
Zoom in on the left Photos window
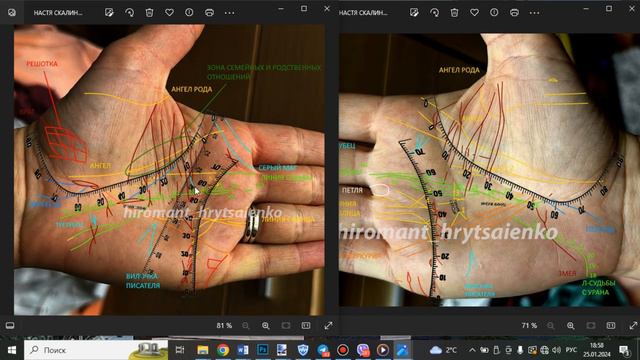pos(266,325)
